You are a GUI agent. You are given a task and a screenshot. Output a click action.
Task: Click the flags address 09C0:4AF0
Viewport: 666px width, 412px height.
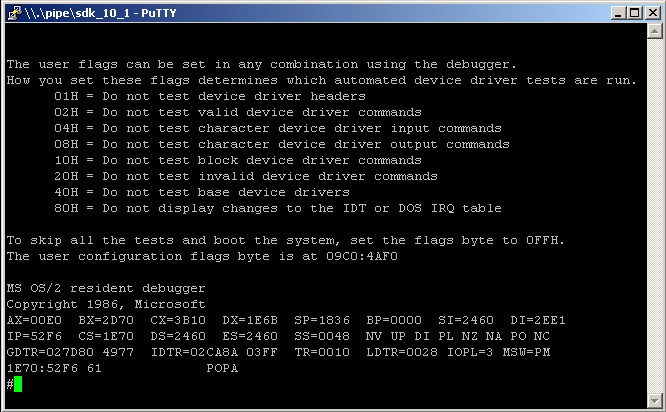(362, 256)
